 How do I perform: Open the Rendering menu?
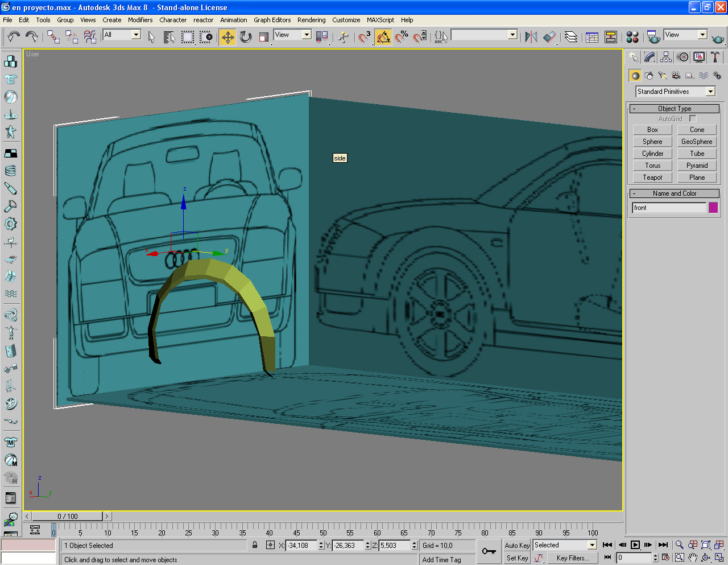tap(311, 20)
